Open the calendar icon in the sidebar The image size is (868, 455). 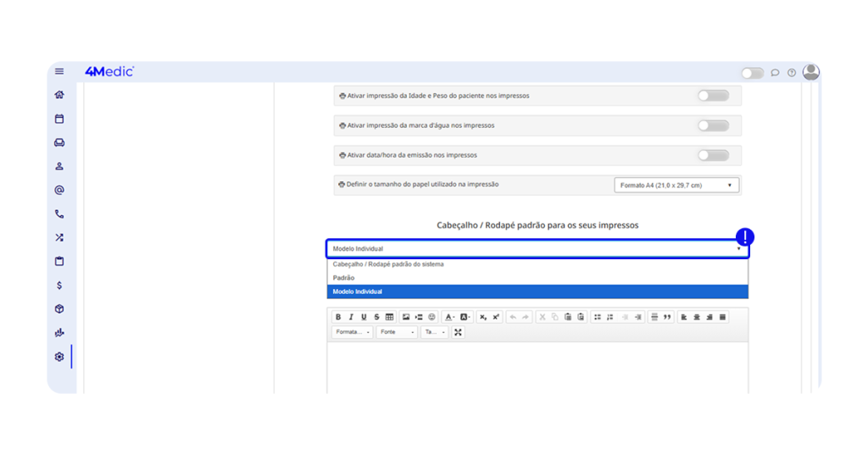coord(59,119)
